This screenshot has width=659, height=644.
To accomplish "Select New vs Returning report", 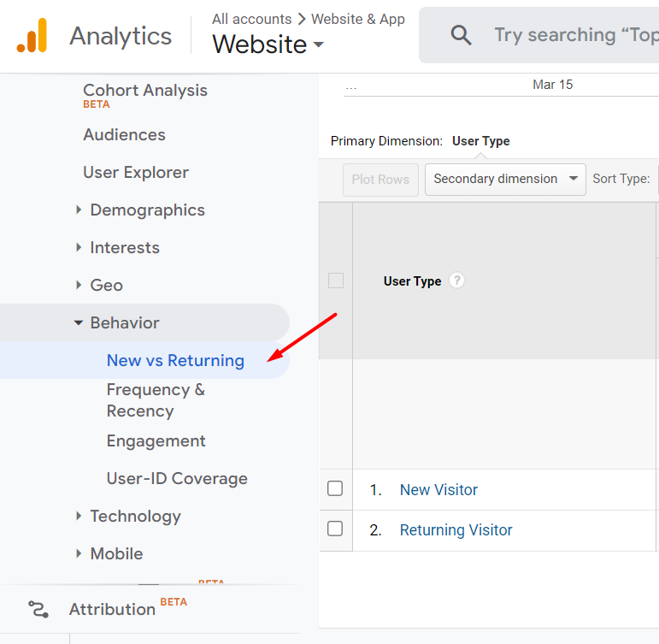I will [x=175, y=361].
